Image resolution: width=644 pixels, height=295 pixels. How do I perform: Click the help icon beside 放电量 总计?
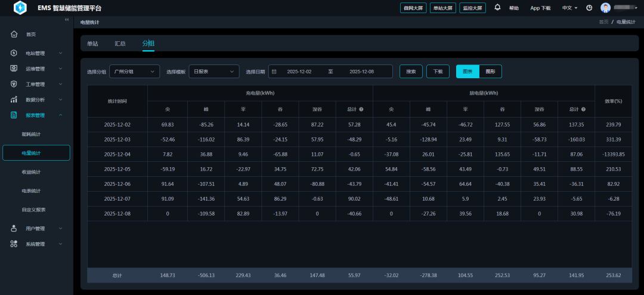[x=583, y=109]
